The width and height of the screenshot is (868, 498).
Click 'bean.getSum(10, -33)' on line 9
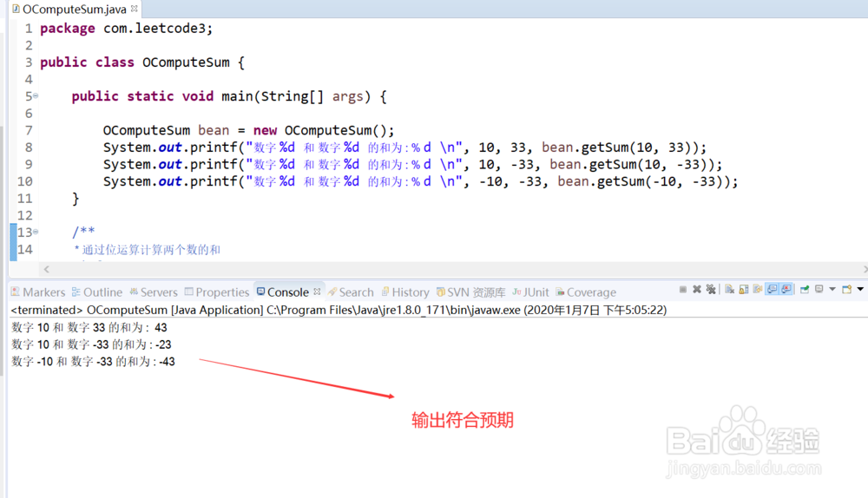632,165
